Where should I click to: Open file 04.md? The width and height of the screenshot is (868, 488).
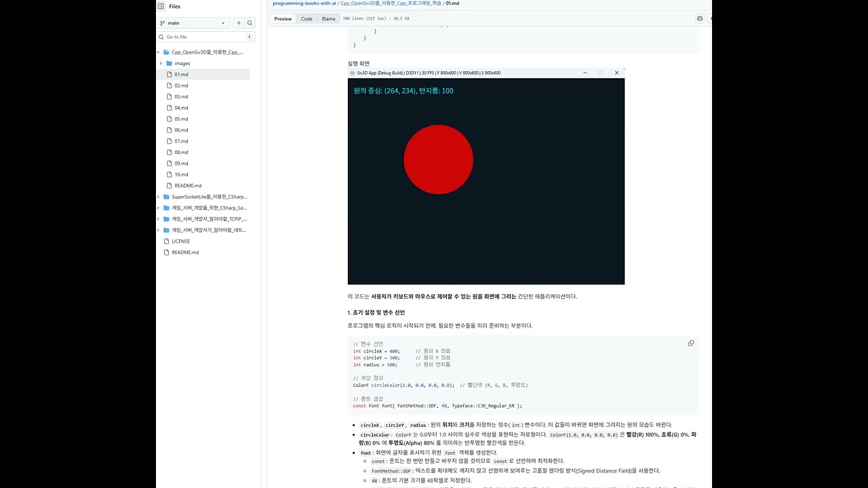[x=181, y=108]
